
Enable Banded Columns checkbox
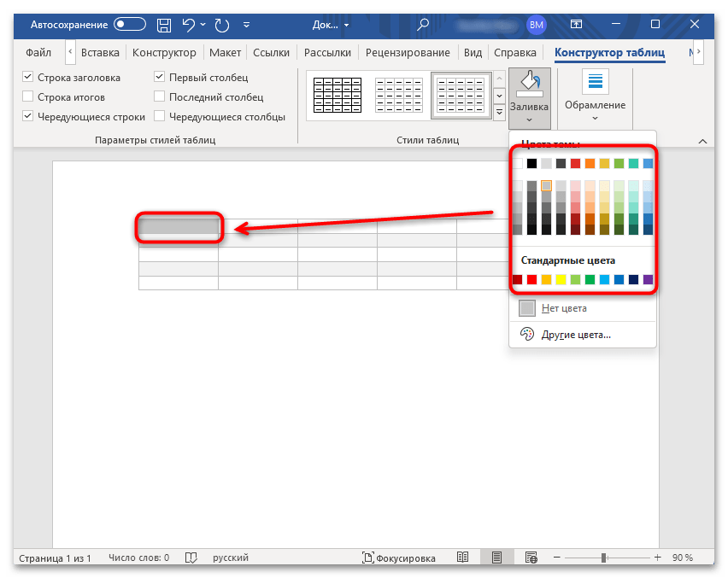coord(160,117)
